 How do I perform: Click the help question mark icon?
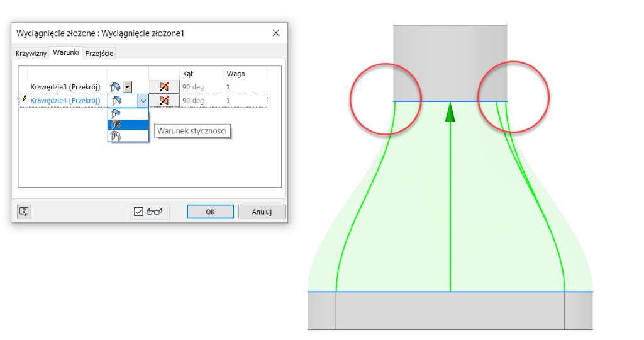pyautogui.click(x=24, y=212)
